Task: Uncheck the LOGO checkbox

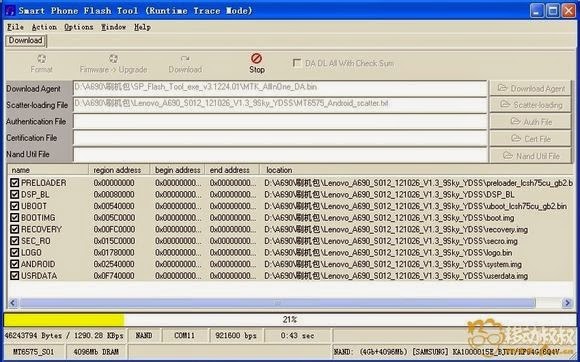Action: pyautogui.click(x=14, y=253)
